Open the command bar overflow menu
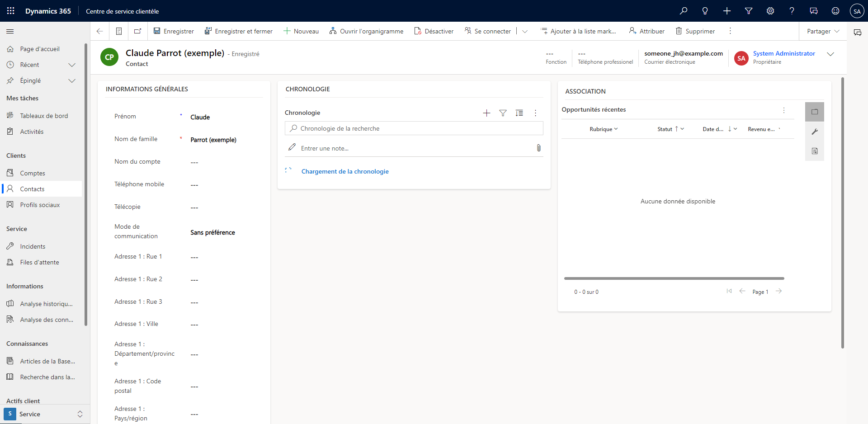 point(729,31)
